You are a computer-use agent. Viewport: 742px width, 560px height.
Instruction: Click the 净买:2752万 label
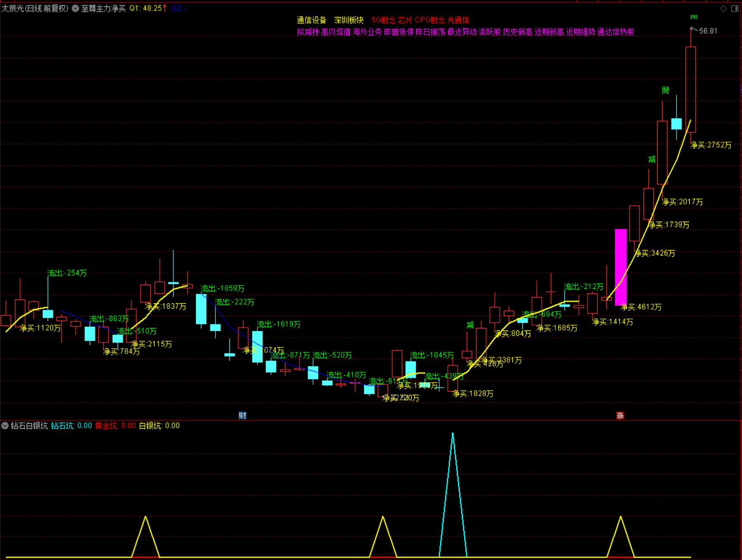click(711, 145)
